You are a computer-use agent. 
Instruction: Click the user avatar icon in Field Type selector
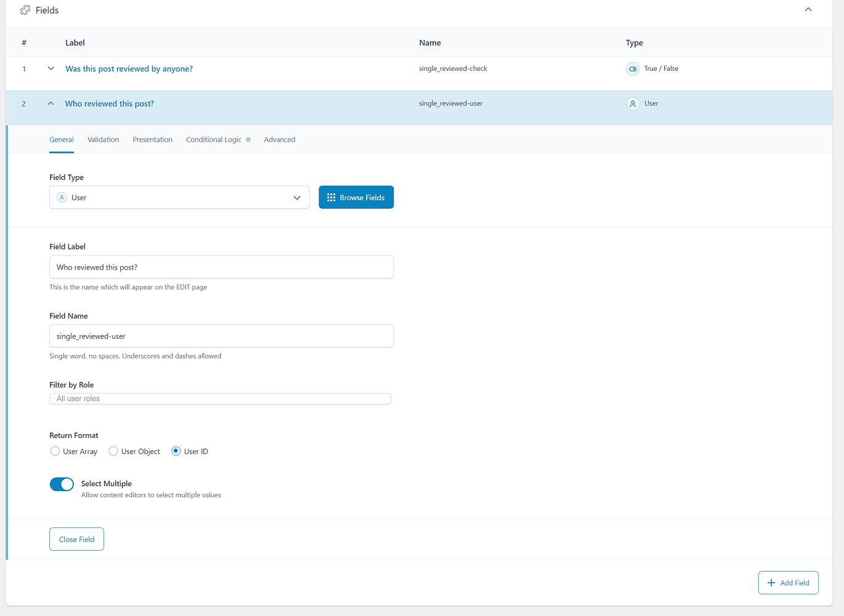[x=62, y=197]
